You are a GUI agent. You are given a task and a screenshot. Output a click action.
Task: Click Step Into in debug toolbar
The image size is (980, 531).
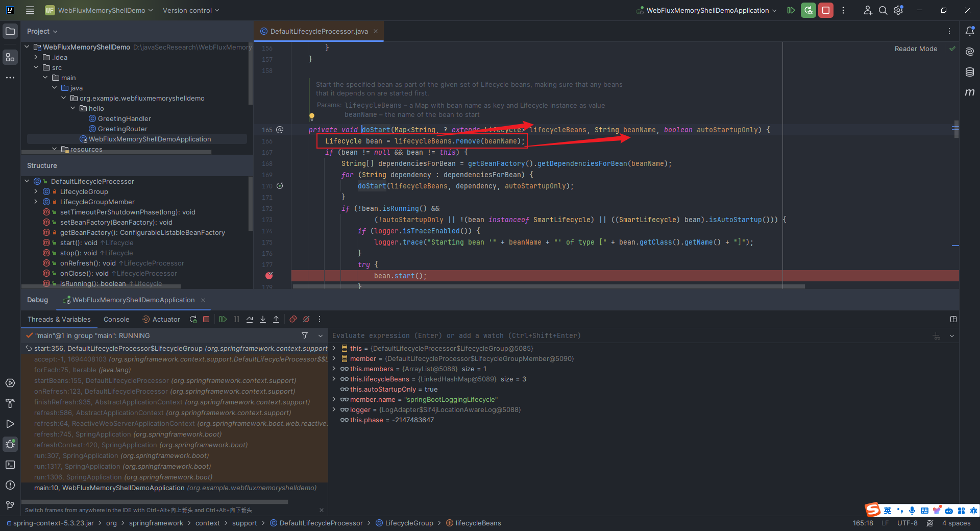263,319
